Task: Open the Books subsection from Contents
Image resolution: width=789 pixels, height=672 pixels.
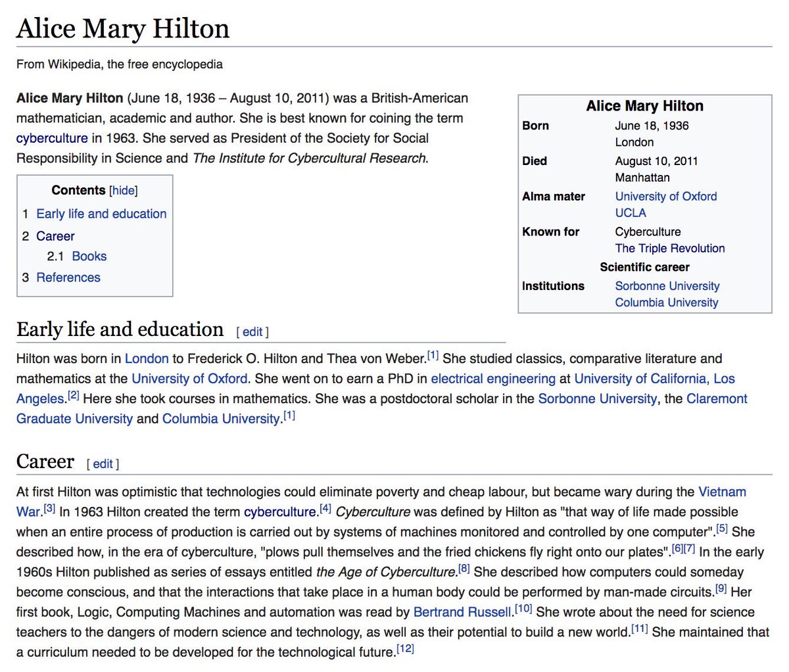Action: pyautogui.click(x=90, y=256)
